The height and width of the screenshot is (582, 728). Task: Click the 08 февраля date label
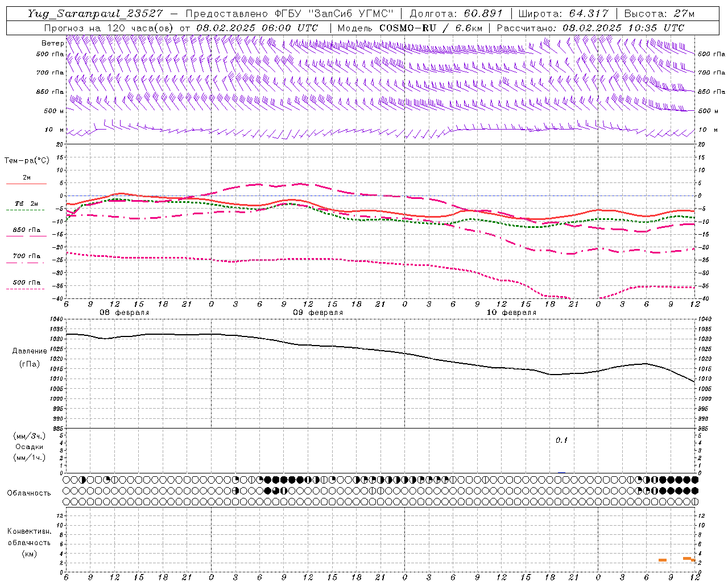pos(125,313)
